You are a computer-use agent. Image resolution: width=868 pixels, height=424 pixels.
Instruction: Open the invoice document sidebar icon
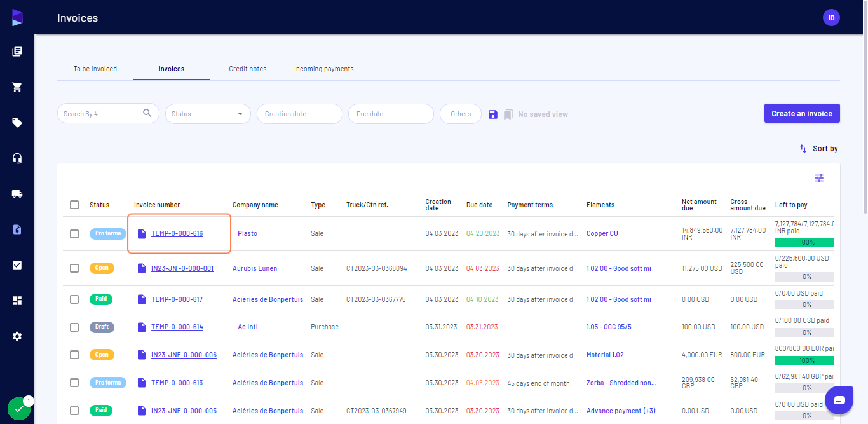pos(17,229)
